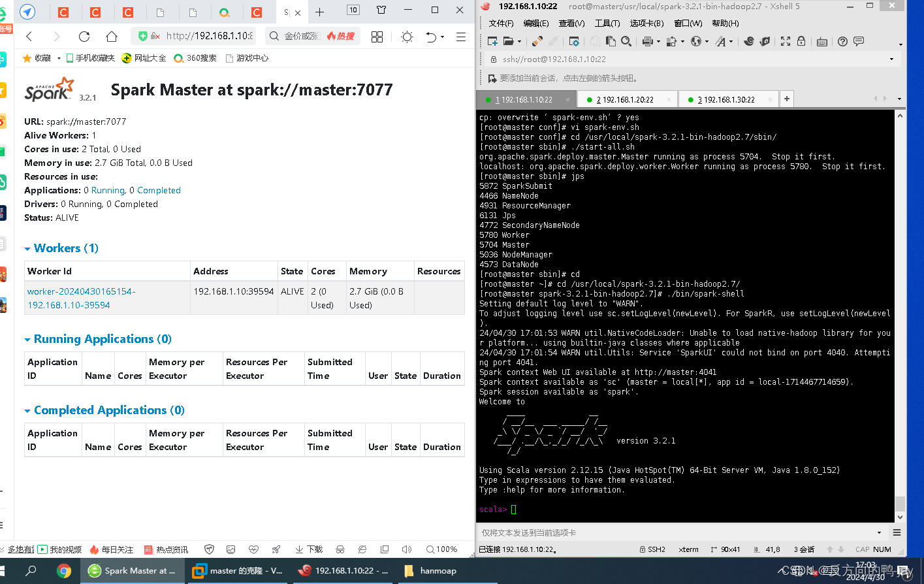Toggle the on-screen keyboard in Xshell
This screenshot has width=924, height=584.
821,41
